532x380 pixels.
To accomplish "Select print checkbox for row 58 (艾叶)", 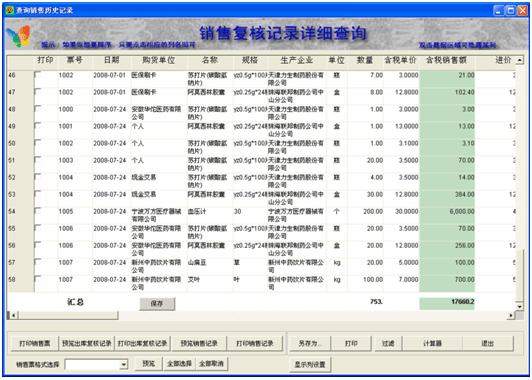I will 38,279.
